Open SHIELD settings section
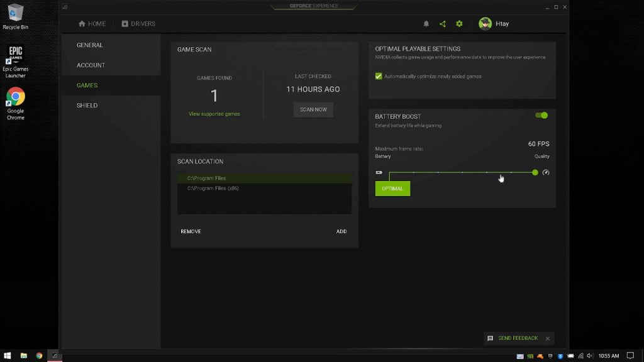This screenshot has height=362, width=644. coord(87,106)
